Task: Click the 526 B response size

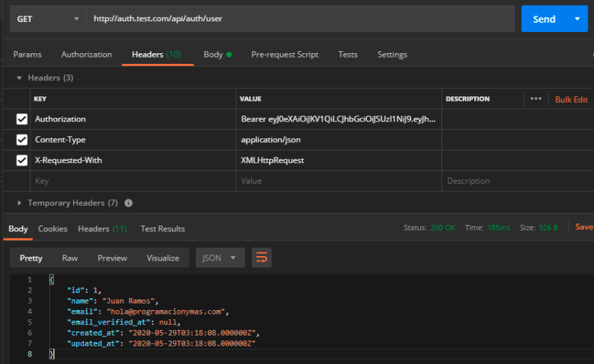Action: (x=548, y=228)
